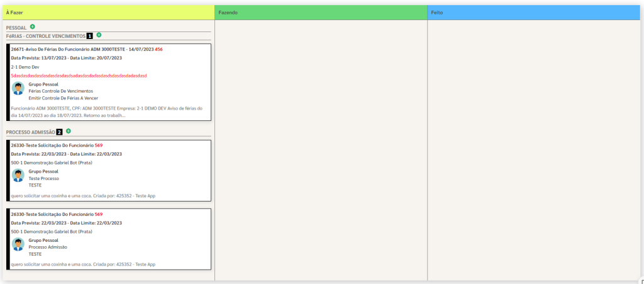Open the 26330 card whose process line reads Processo Admissão
Screen dimensions: 644x284
[109, 239]
